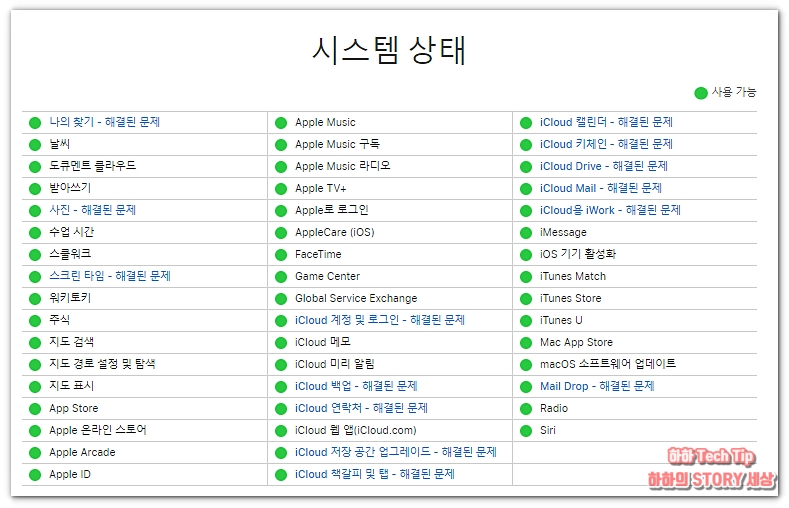This screenshot has height=508, width=789.
Task: Click green status dot beside Apple TV+
Action: (x=281, y=189)
